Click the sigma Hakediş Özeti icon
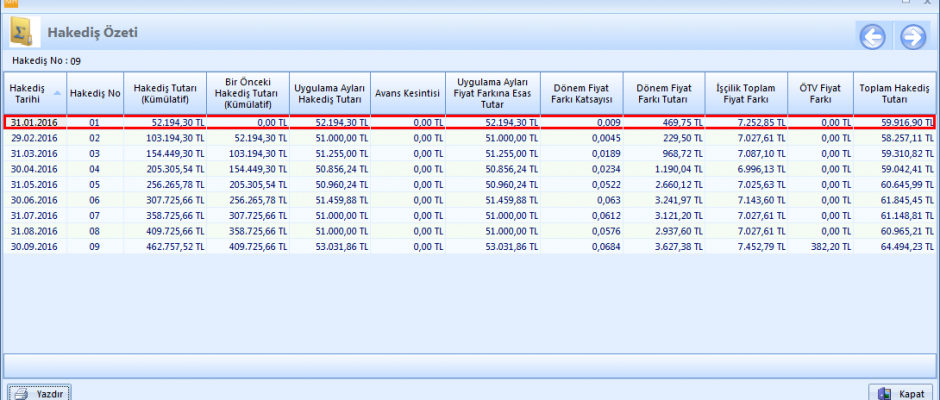 pos(24,33)
